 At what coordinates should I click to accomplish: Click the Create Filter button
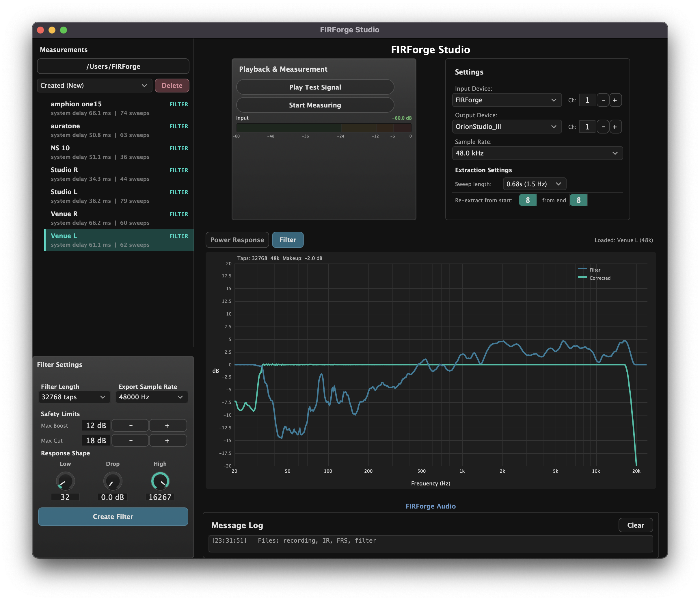pyautogui.click(x=113, y=517)
